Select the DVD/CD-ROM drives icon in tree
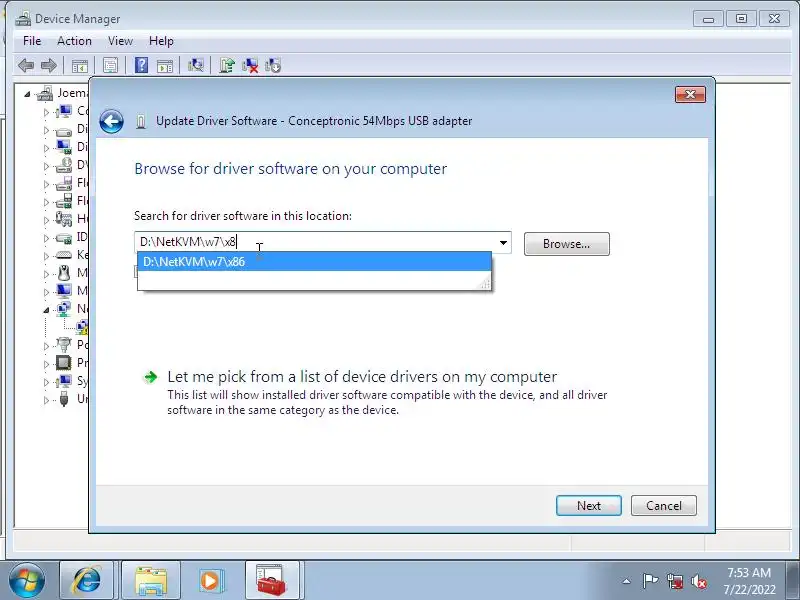The height and width of the screenshot is (600, 800). click(64, 165)
